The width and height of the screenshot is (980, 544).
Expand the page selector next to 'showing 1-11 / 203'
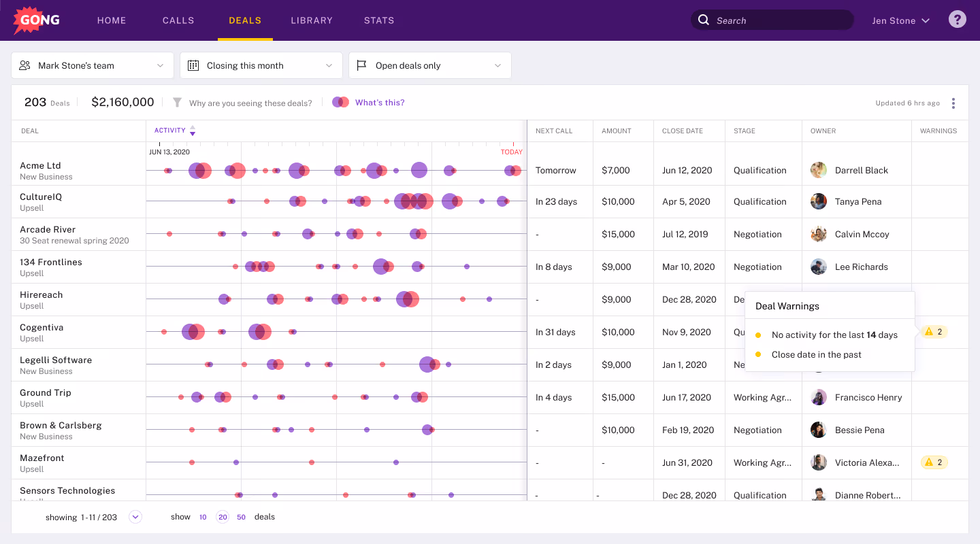tap(135, 517)
